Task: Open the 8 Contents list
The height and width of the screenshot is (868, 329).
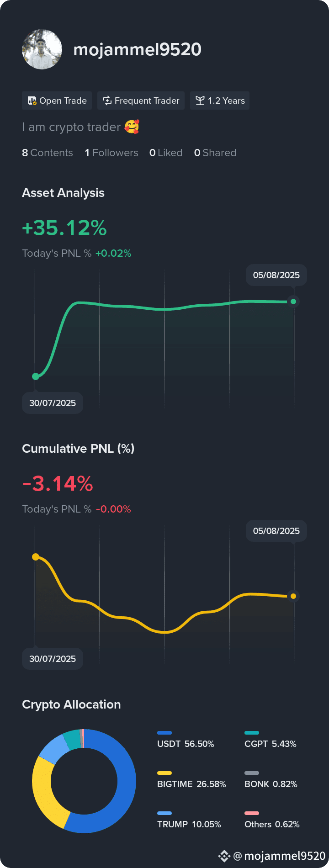Action: tap(48, 153)
